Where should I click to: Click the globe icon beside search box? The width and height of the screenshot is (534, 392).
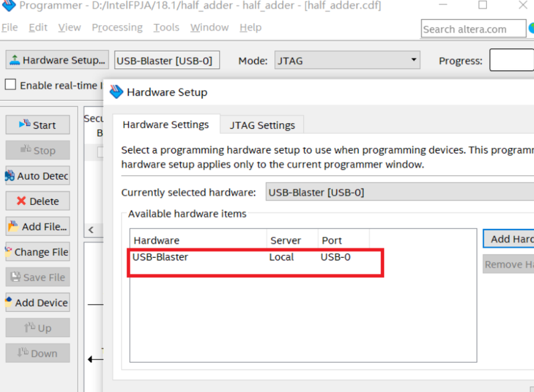[531, 28]
